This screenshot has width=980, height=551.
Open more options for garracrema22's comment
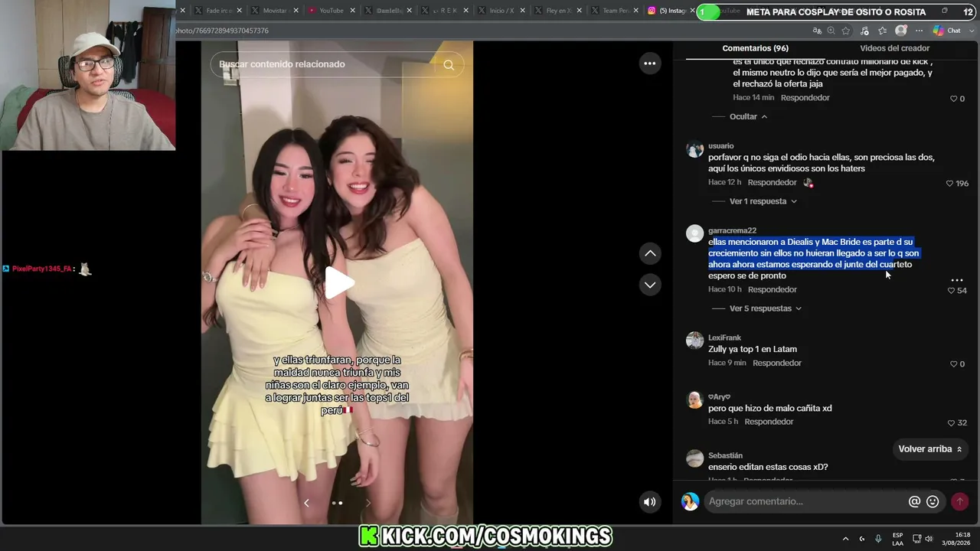[x=957, y=280]
